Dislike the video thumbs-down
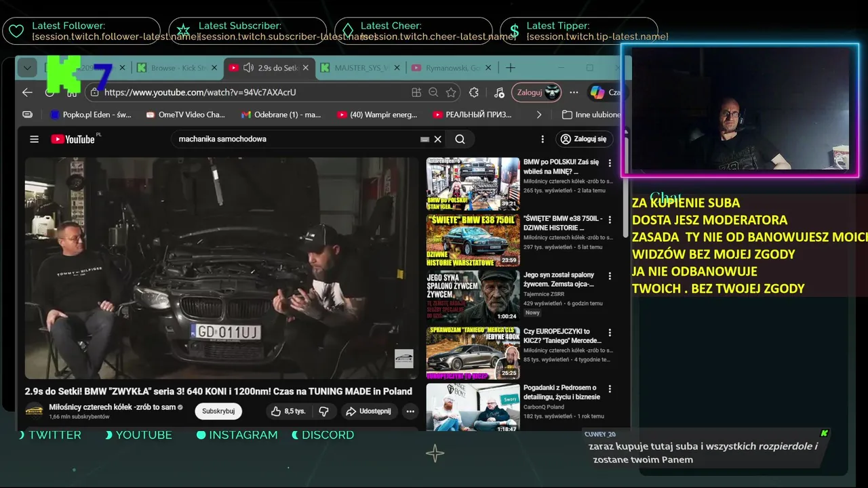 click(323, 411)
